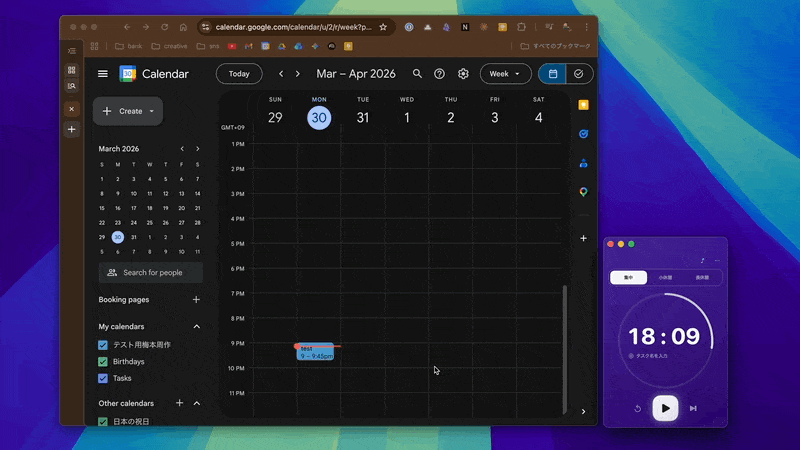
Task: Show previous month in mini calendar
Action: 182,149
